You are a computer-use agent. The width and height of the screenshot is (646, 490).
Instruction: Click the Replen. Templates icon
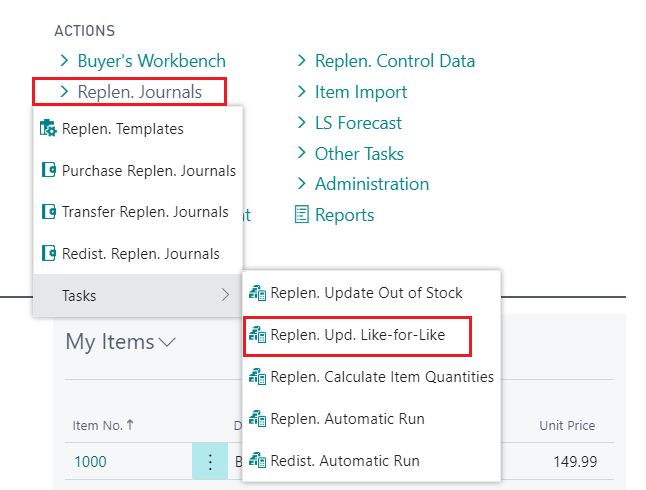48,129
